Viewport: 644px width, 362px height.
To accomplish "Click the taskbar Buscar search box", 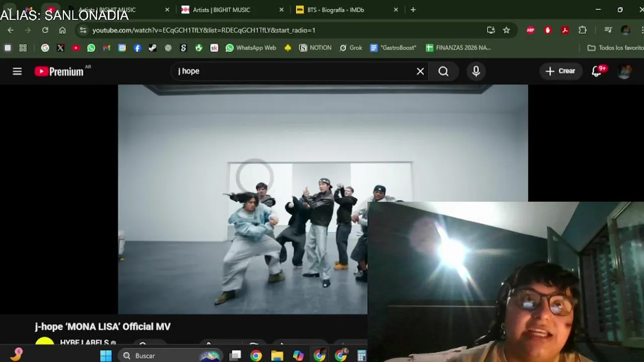I will tap(170, 355).
